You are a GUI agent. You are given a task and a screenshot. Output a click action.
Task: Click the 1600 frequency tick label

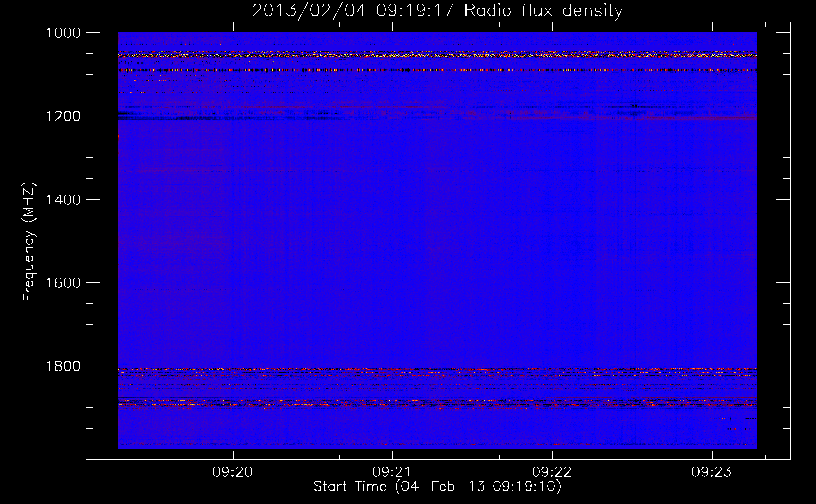(x=63, y=283)
